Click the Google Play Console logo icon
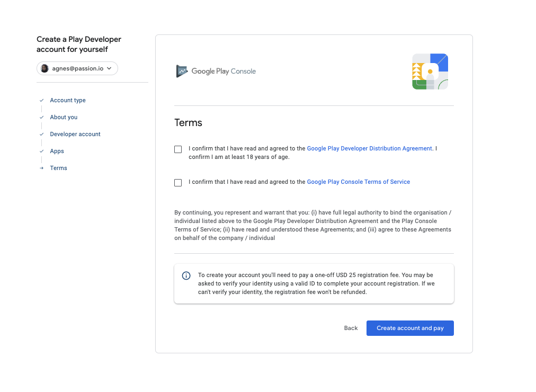The height and width of the screenshot is (392, 536). click(182, 71)
